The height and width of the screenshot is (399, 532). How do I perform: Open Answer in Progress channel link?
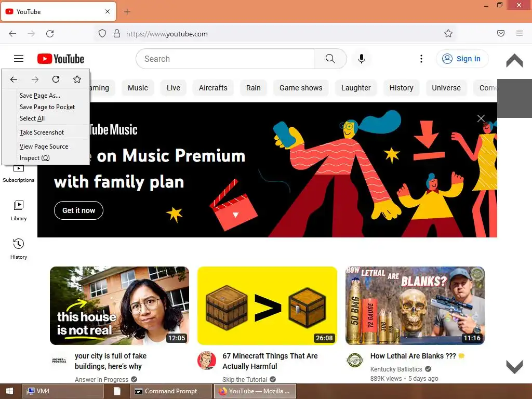(x=101, y=379)
